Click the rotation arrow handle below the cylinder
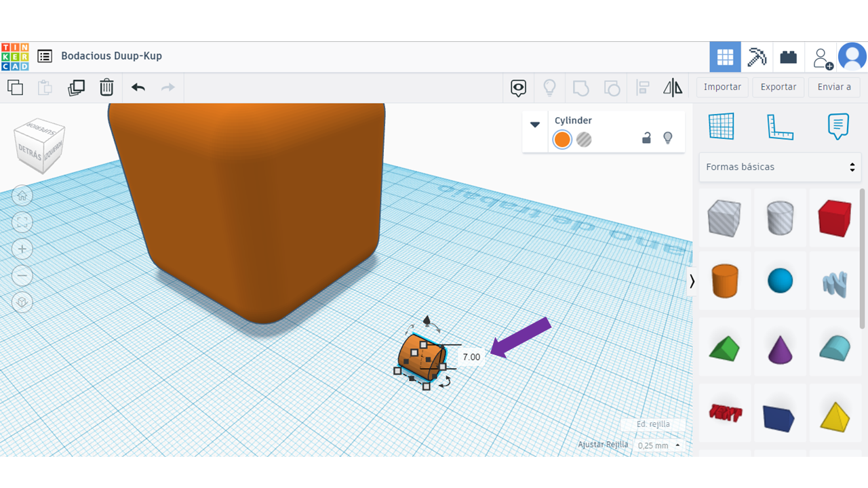The image size is (868, 488). click(445, 383)
